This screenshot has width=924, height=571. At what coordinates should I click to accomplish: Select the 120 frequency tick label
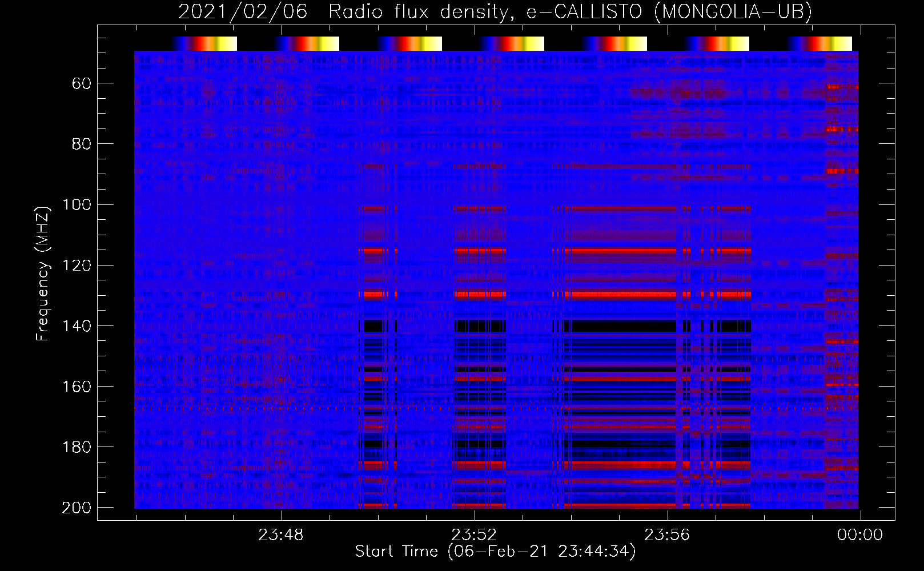click(77, 266)
